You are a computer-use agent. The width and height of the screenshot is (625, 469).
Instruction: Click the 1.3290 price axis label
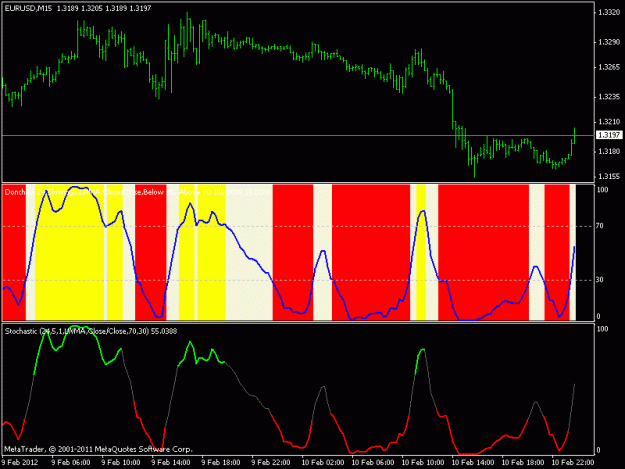click(x=609, y=42)
